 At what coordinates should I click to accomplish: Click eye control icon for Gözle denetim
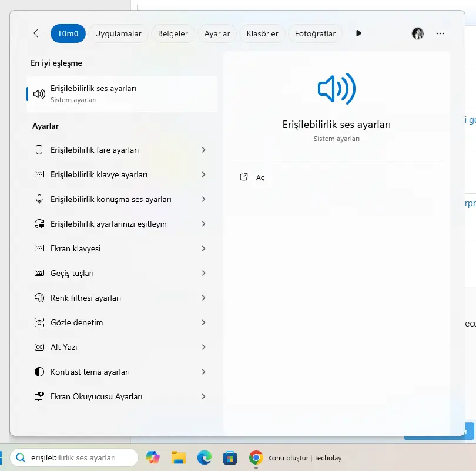39,322
